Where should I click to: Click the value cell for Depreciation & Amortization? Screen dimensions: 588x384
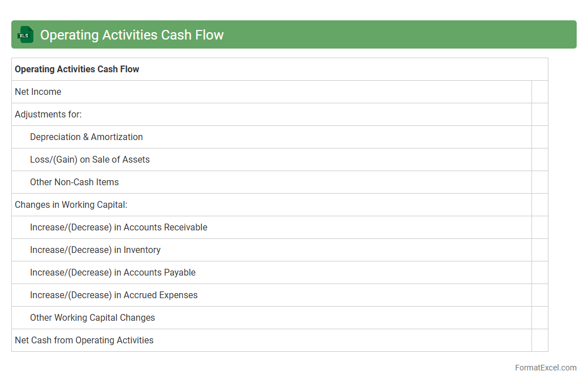(x=539, y=137)
